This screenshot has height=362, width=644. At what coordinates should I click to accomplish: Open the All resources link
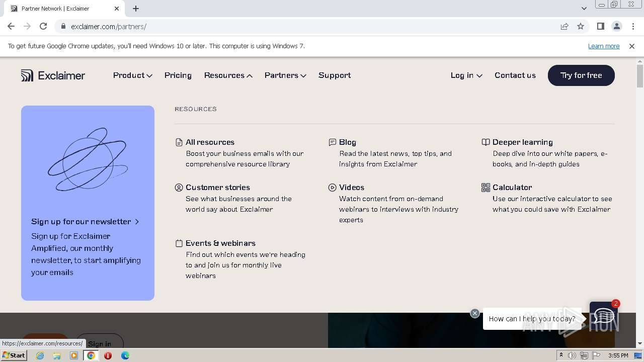click(x=210, y=142)
